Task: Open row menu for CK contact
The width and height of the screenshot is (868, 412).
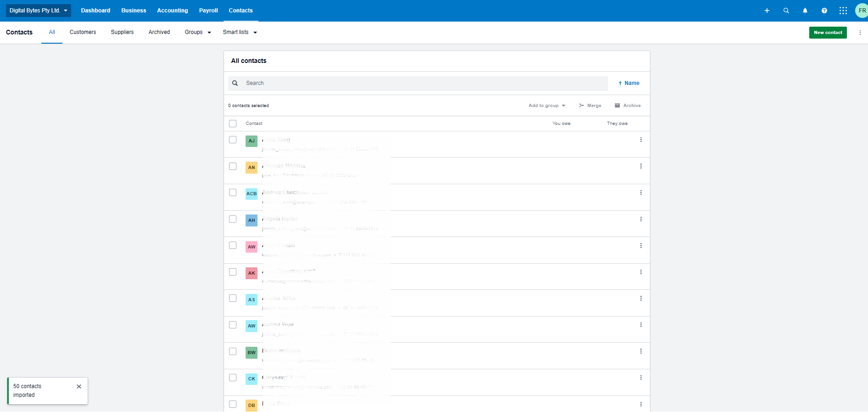Action: (641, 378)
